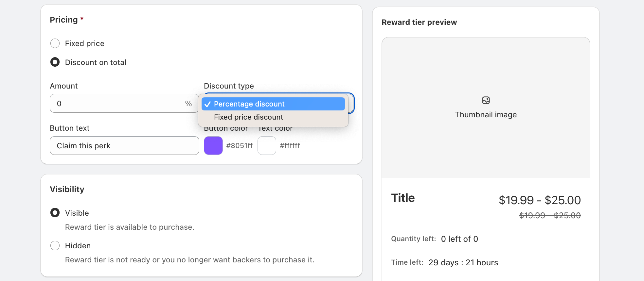Select the Fixed price radio button
The height and width of the screenshot is (281, 644).
click(55, 43)
